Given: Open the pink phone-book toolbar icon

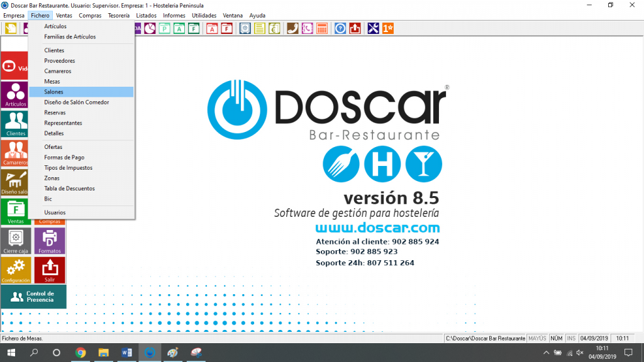Looking at the screenshot, I should point(307,28).
